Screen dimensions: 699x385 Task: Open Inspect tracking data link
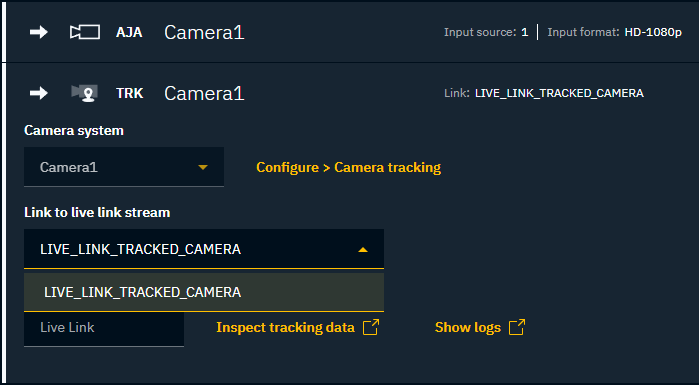pyautogui.click(x=285, y=328)
